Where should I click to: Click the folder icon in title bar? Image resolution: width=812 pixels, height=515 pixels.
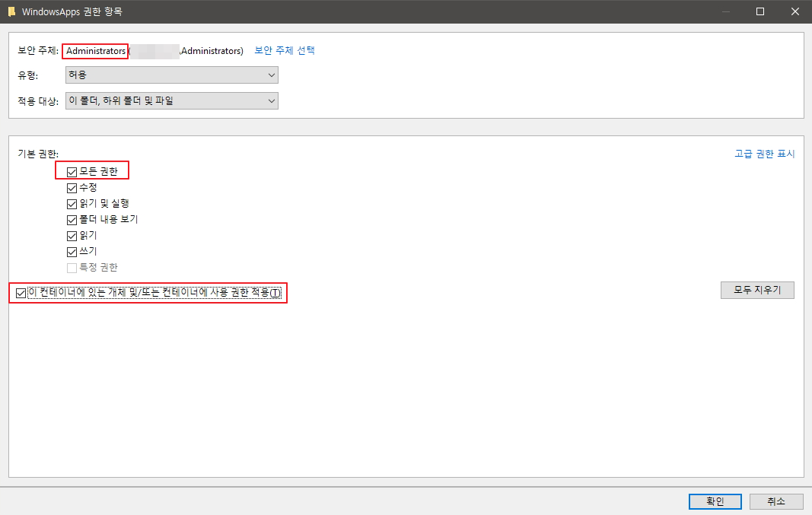11,11
